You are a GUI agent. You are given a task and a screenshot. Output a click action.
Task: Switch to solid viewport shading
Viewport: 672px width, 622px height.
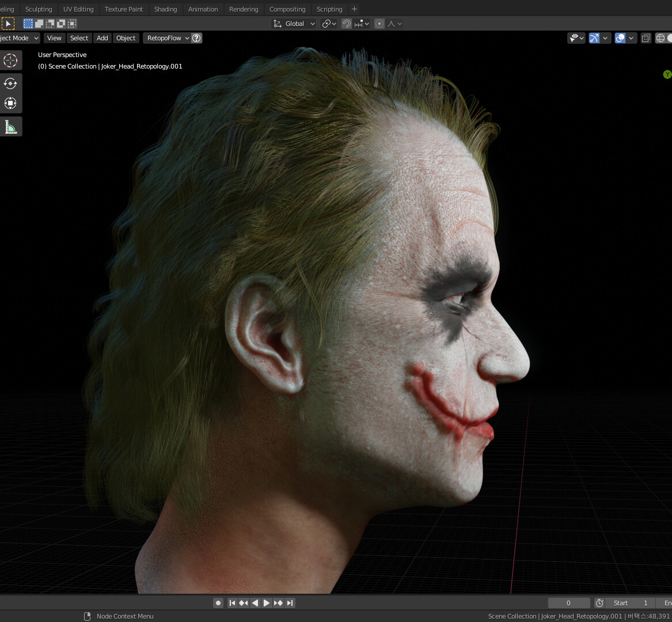pyautogui.click(x=670, y=38)
